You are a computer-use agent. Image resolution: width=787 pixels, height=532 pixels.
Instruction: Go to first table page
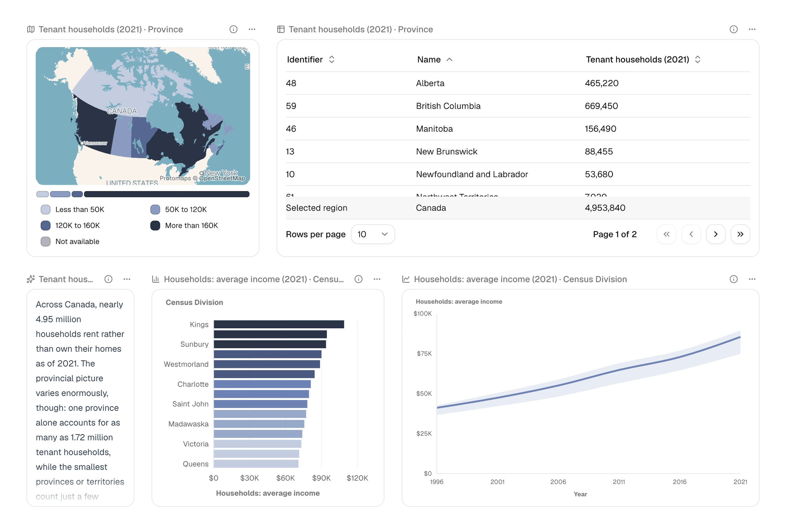coord(667,234)
